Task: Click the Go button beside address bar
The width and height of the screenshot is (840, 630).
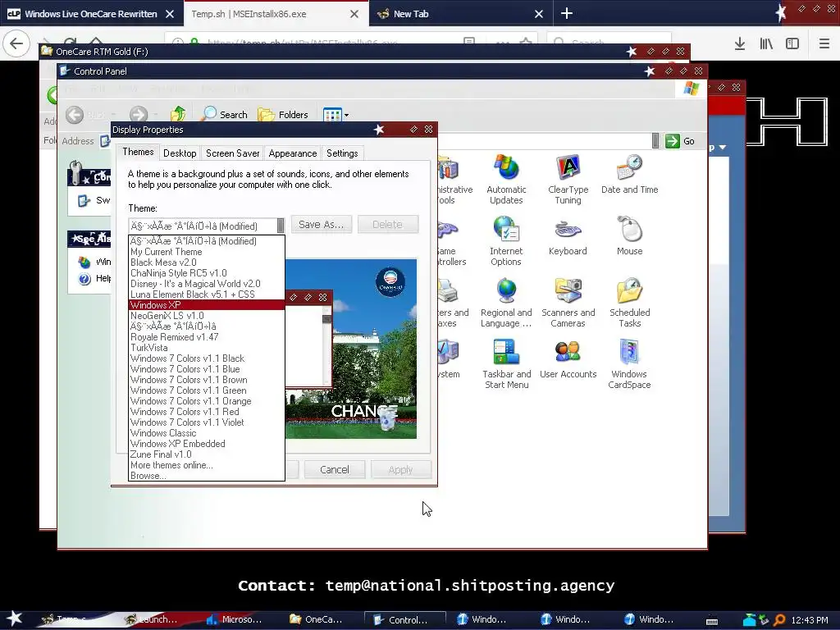Action: click(680, 141)
